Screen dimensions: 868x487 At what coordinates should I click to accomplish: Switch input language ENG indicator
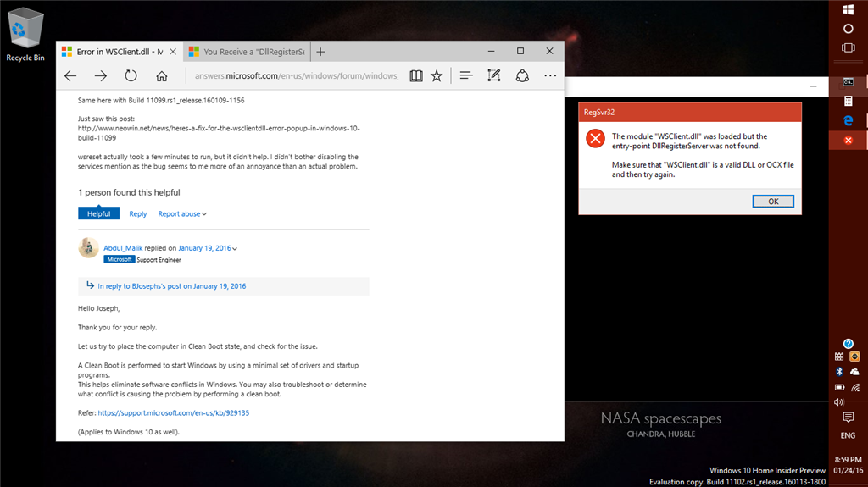848,435
